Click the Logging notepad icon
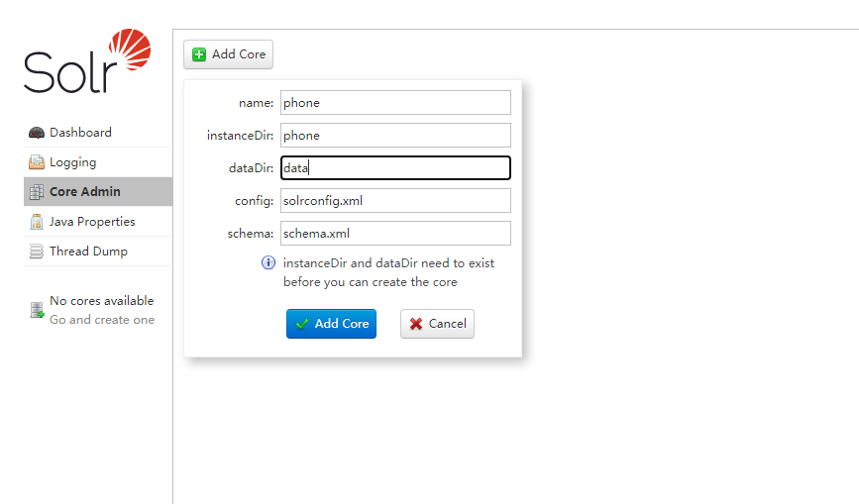The image size is (859, 504). click(37, 162)
